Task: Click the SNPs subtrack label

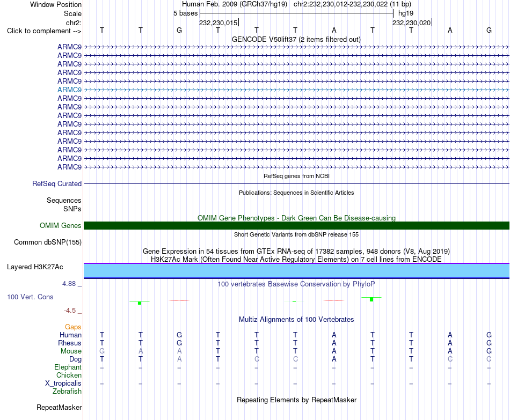Action: pos(72,209)
